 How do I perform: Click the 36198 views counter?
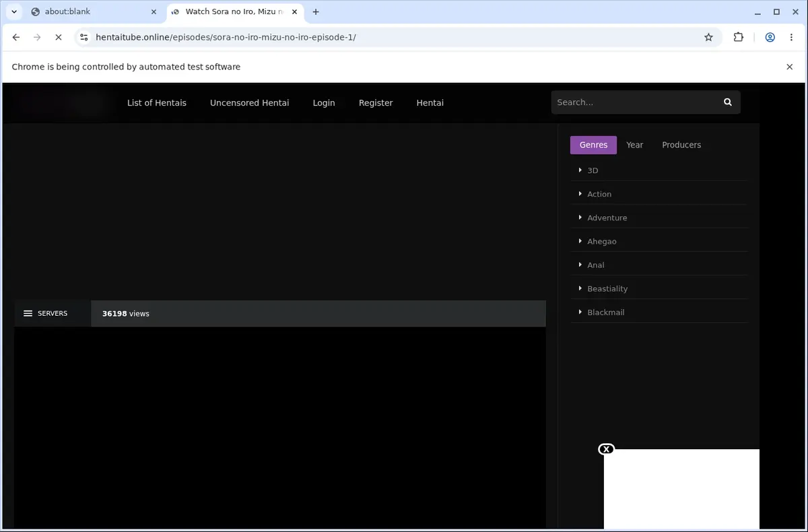tap(126, 313)
